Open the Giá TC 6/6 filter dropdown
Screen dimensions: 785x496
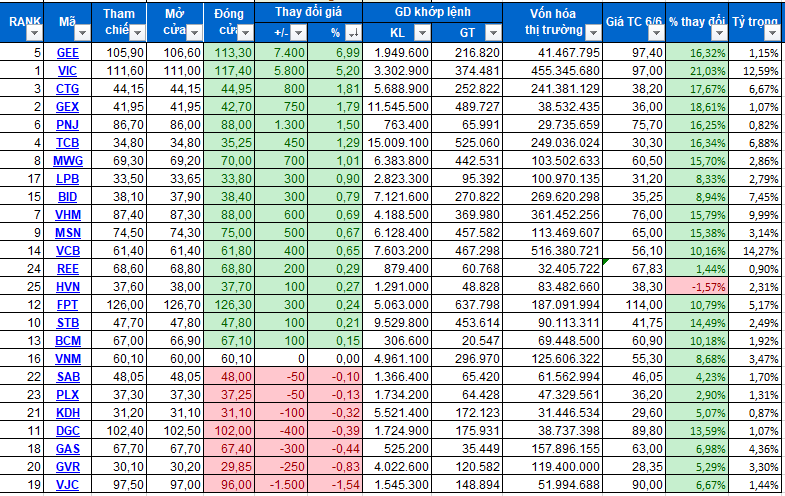click(656, 34)
